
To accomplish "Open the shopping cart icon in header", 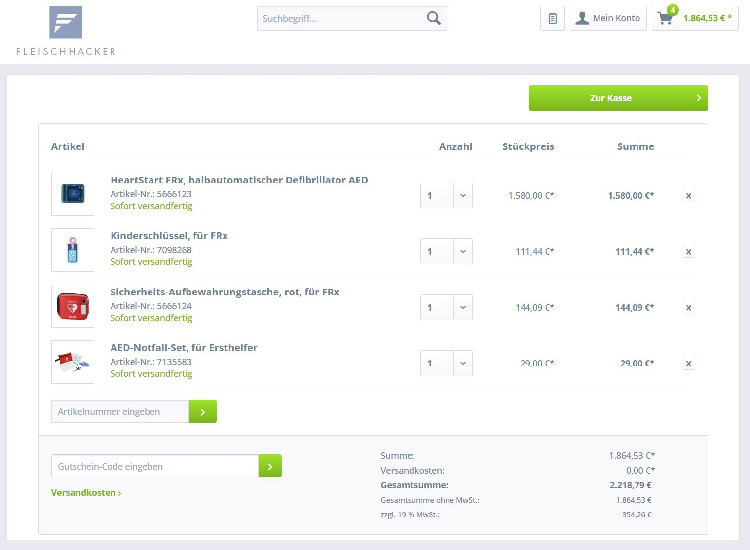I will [x=666, y=18].
